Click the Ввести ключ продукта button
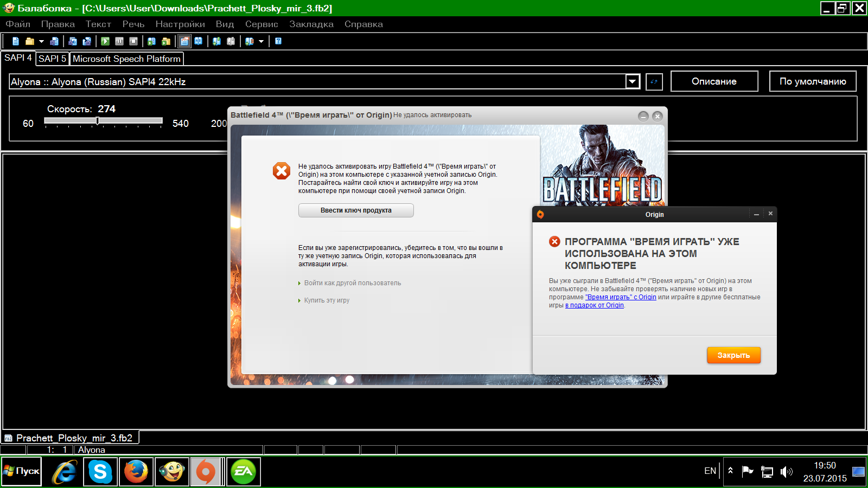868x488 pixels. (356, 210)
